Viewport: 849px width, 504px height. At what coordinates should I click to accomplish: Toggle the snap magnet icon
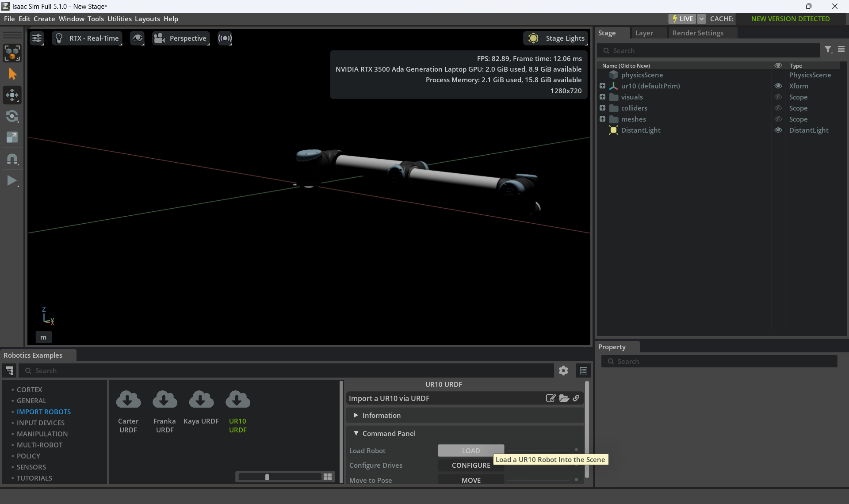(x=12, y=159)
